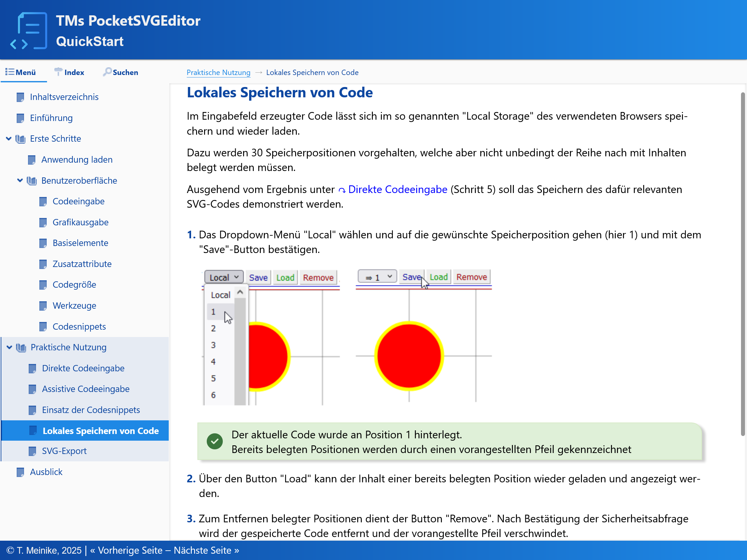Click the page icon beside Basiselemente

tap(43, 243)
